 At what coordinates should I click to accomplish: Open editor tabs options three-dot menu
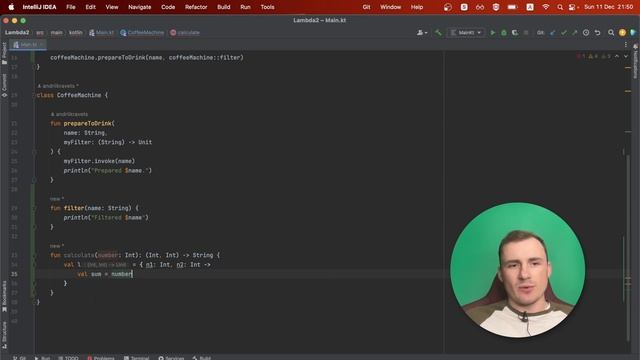[626, 44]
